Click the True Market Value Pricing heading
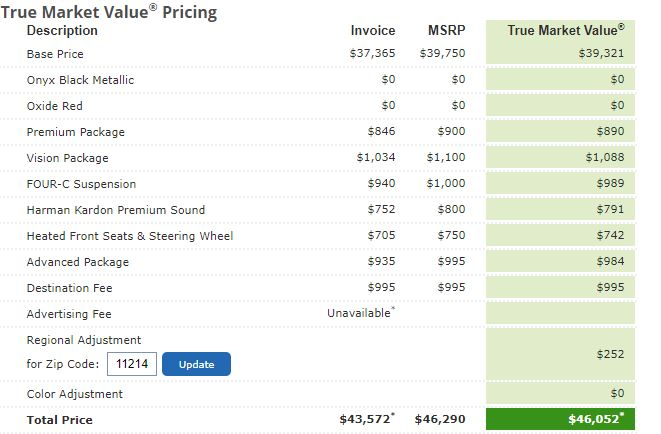Image resolution: width=661 pixels, height=434 pixels. click(x=108, y=12)
